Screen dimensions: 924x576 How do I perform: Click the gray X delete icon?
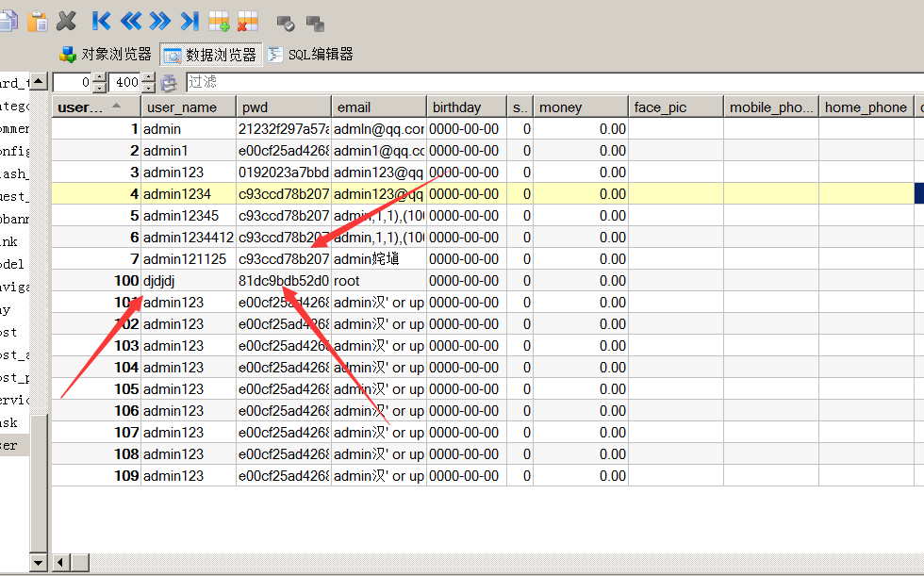coord(67,22)
